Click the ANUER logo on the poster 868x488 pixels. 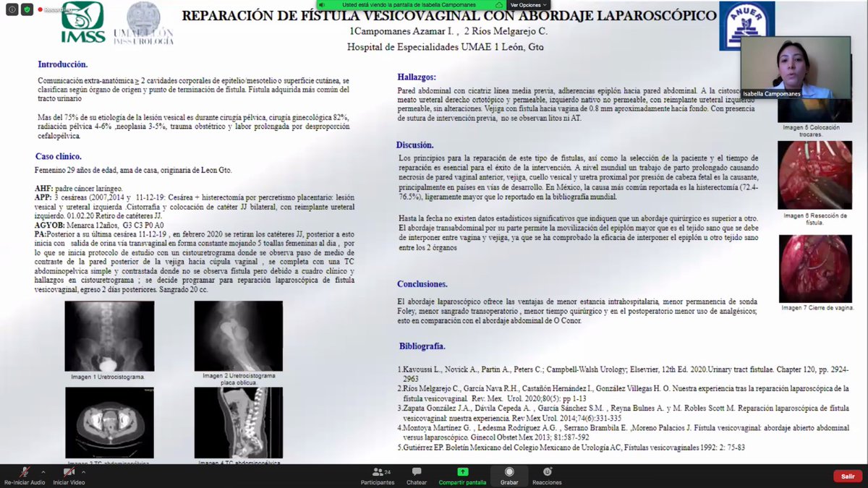point(747,26)
